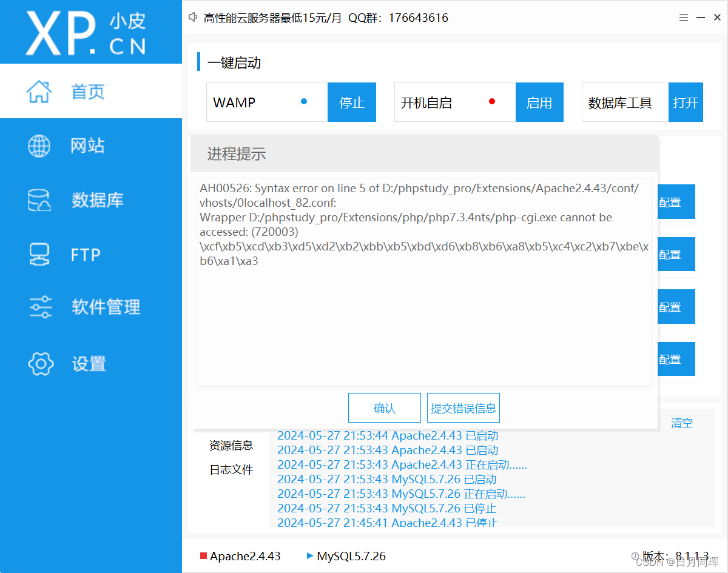This screenshot has height=573, width=728.
Task: Select the FTP server icon in sidebar
Action: [39, 254]
